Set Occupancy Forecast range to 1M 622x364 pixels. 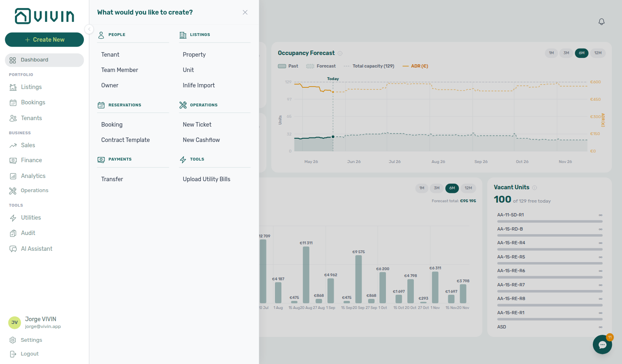coord(551,53)
